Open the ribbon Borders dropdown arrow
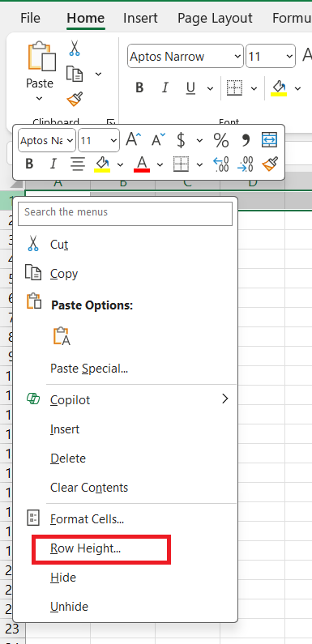This screenshot has width=312, height=644. pos(254,88)
